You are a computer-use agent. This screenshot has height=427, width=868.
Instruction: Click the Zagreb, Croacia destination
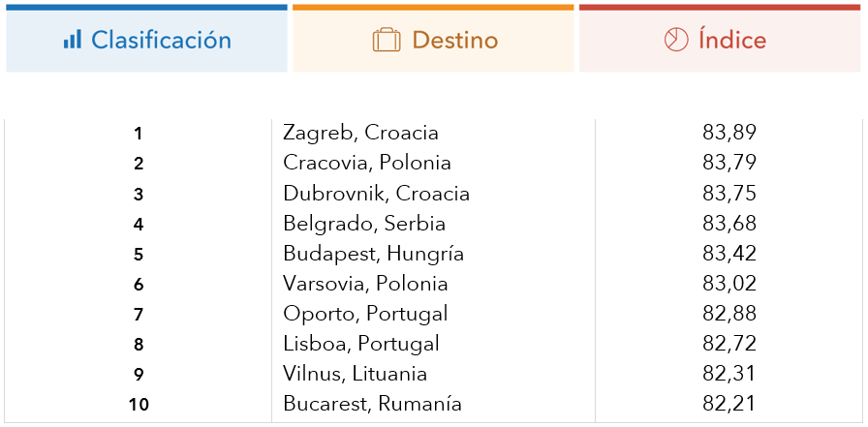[x=360, y=133]
